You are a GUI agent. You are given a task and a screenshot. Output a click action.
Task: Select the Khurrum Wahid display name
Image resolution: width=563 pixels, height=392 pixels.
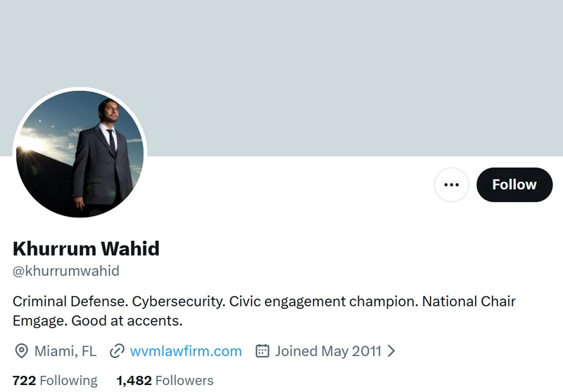coord(86,248)
